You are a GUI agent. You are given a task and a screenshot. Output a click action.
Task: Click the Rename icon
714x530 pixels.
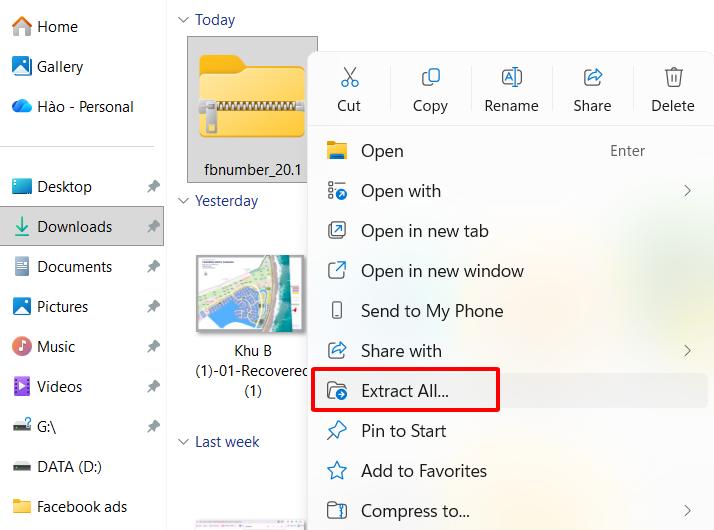[x=511, y=77]
